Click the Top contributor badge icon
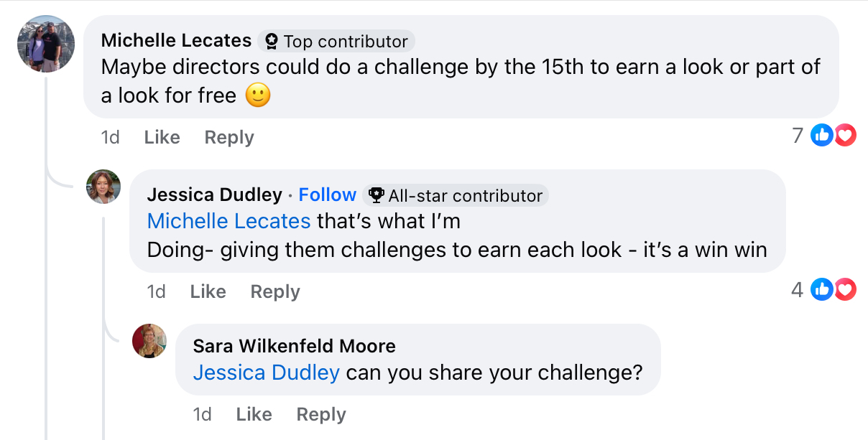Screen dimensions: 868x440 click(x=271, y=42)
